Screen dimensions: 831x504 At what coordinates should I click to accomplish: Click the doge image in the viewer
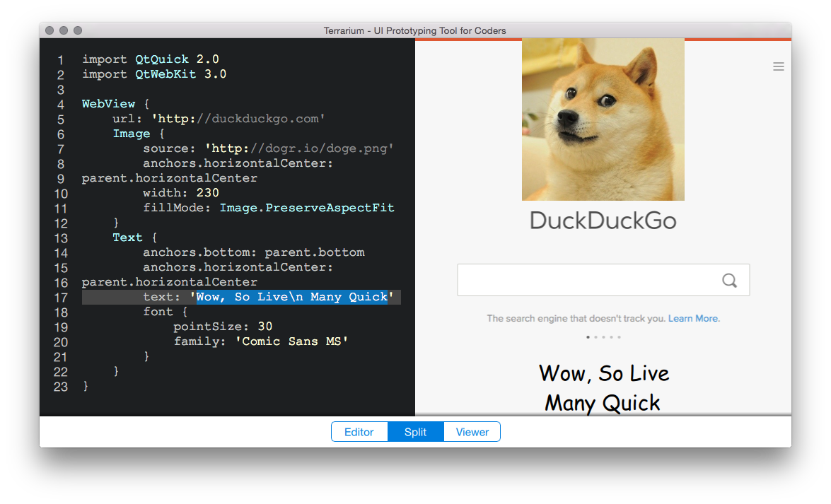pos(603,119)
